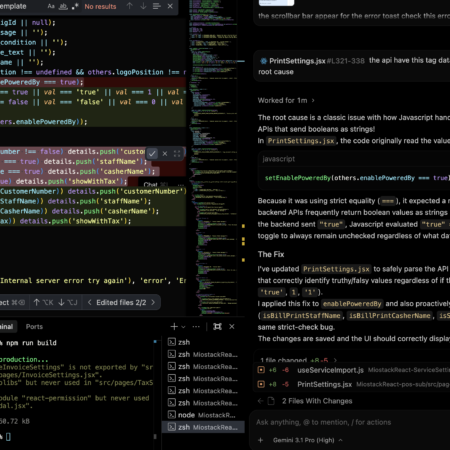Expand the Worked for 1m section
The image size is (450, 450).
tap(286, 100)
